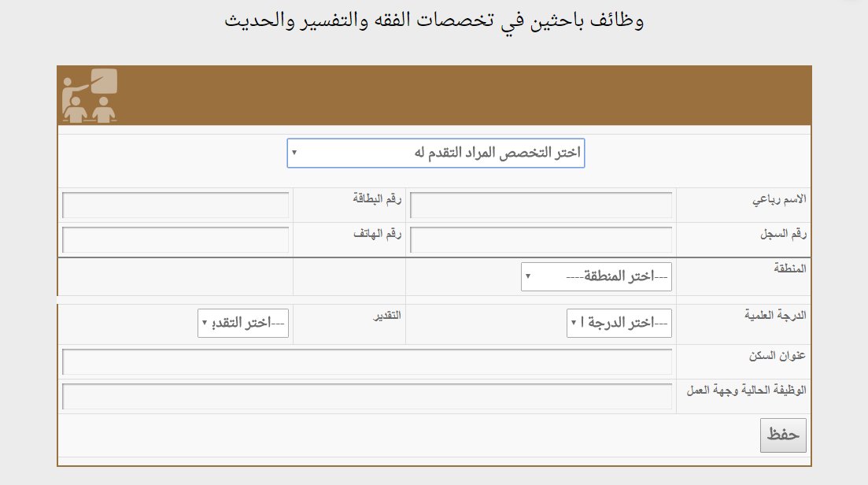Click the current job and employer field
The height and width of the screenshot is (485, 868).
coord(367,396)
